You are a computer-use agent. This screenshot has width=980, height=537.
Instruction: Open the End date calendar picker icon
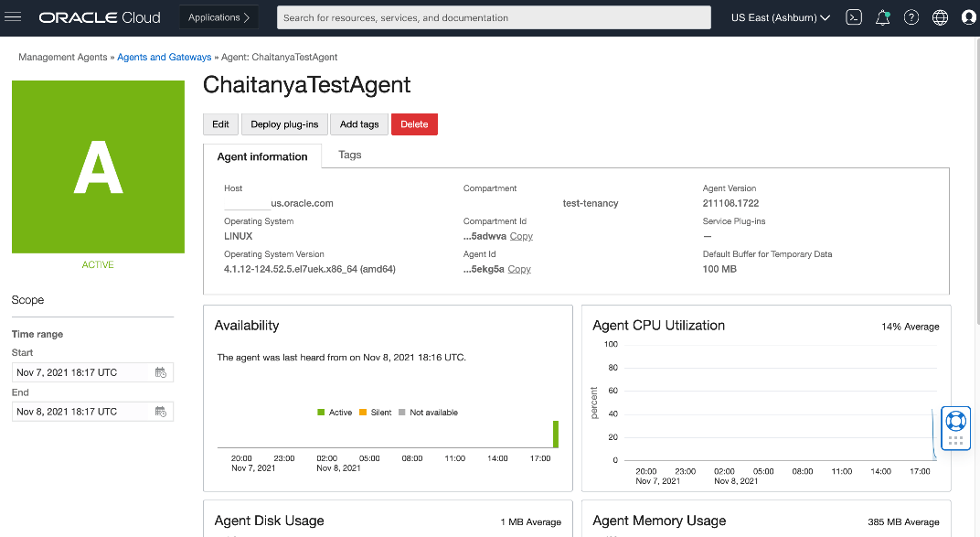click(x=161, y=412)
